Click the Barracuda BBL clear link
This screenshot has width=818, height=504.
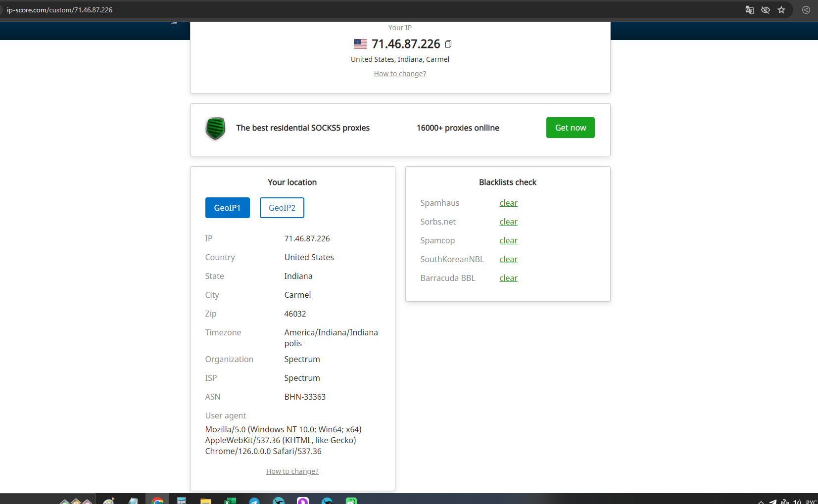(x=508, y=278)
